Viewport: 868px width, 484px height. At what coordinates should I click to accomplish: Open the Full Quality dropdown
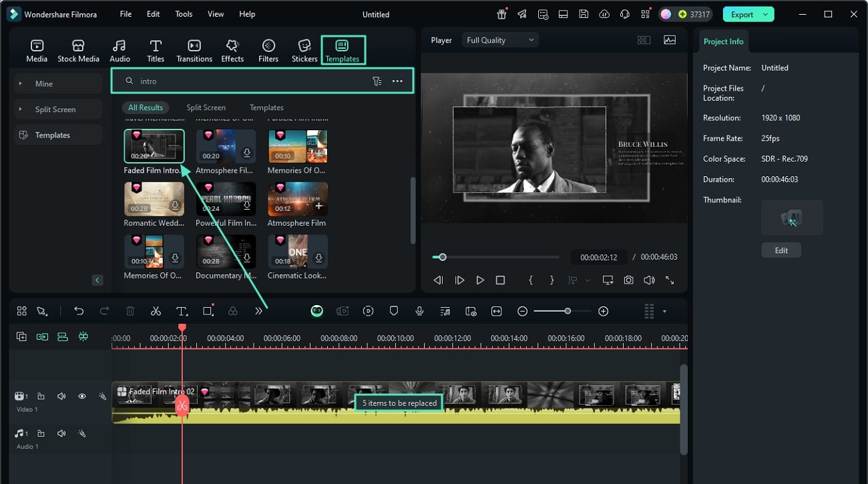pyautogui.click(x=500, y=40)
